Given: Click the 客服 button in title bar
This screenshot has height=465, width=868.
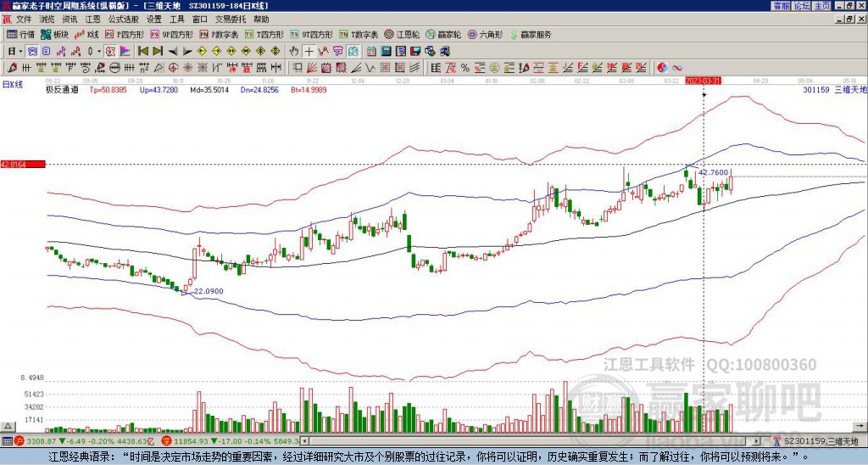Looking at the screenshot, I should point(781,5).
